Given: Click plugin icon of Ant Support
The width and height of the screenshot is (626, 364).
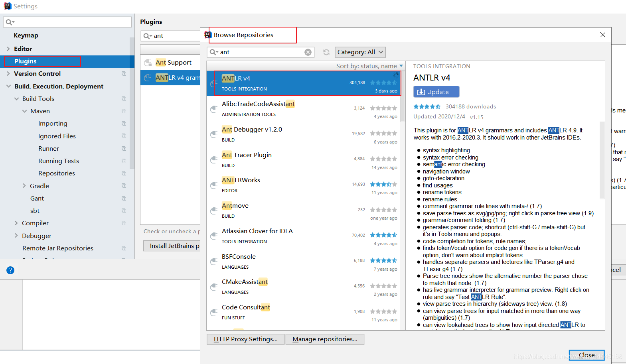Looking at the screenshot, I should click(x=148, y=63).
